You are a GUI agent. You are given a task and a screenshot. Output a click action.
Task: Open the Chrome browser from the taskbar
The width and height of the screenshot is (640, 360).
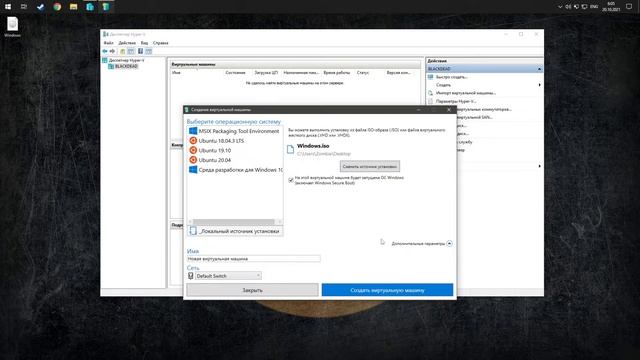[x=57, y=7]
